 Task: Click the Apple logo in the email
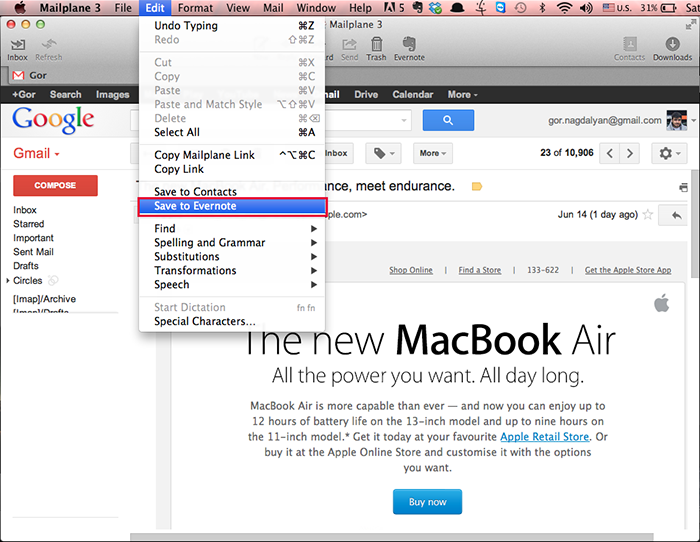coord(662,302)
